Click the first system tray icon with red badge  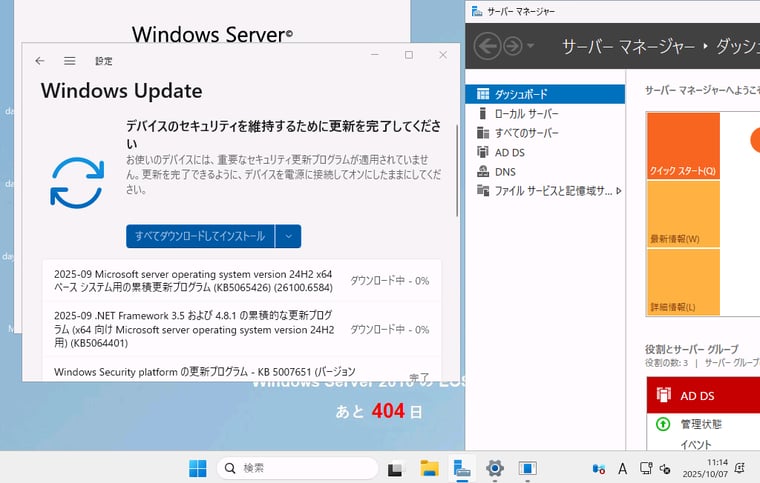(599, 468)
